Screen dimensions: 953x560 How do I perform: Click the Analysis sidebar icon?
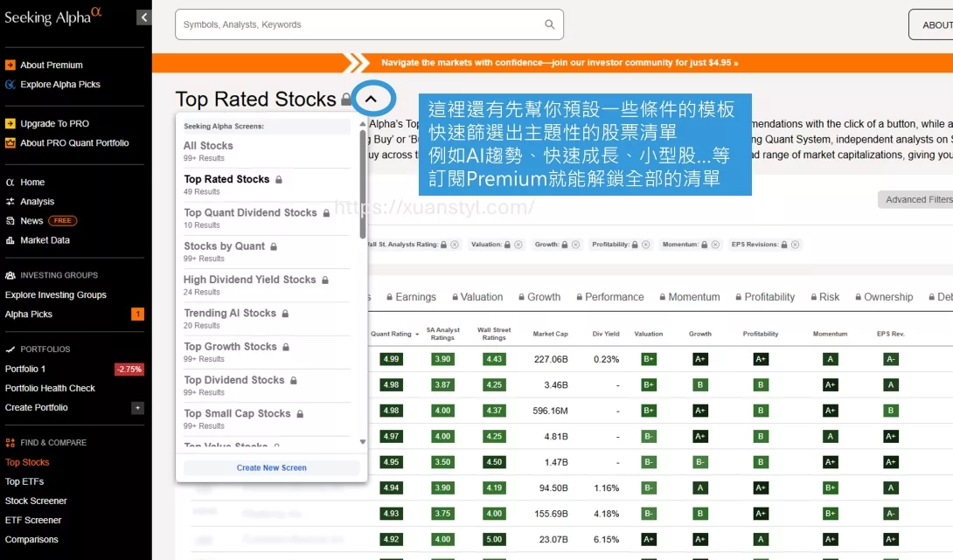(x=10, y=202)
